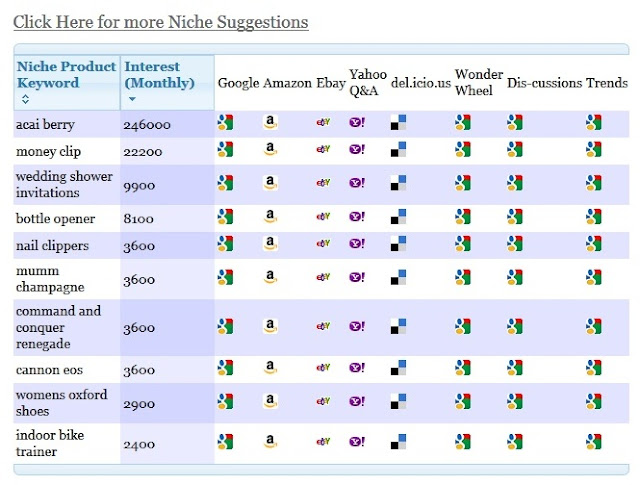Open Discussions icon for nail clippers
Image resolution: width=640 pixels, height=485 pixels.
[515, 244]
